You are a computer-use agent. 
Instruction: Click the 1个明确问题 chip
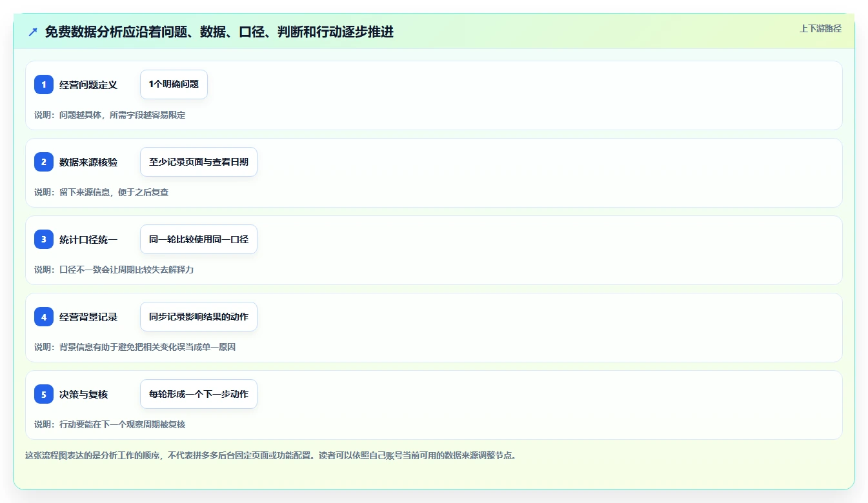(x=174, y=84)
